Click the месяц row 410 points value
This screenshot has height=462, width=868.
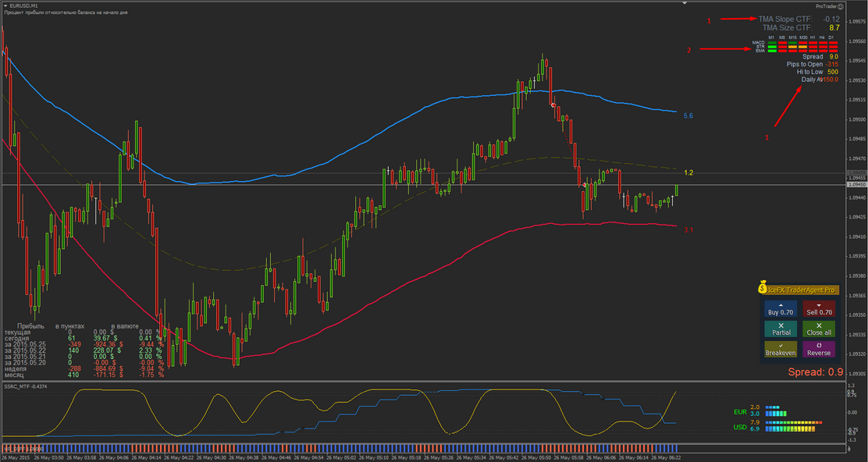click(x=73, y=375)
